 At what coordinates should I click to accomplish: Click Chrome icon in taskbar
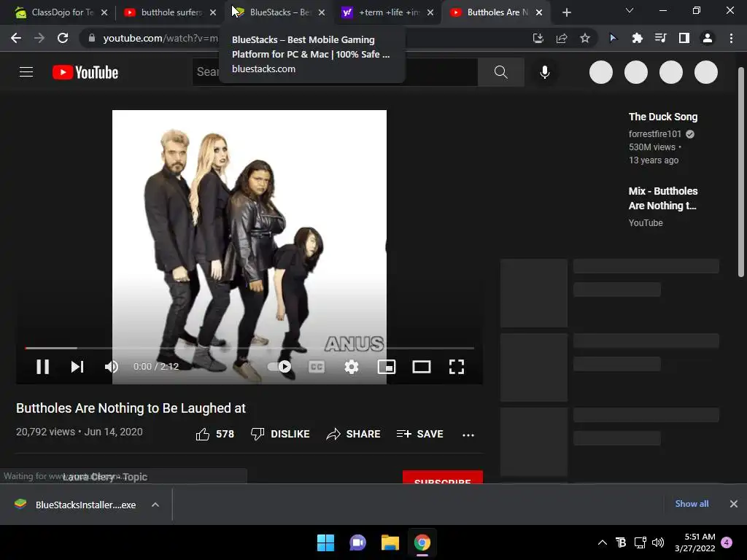[x=422, y=542]
